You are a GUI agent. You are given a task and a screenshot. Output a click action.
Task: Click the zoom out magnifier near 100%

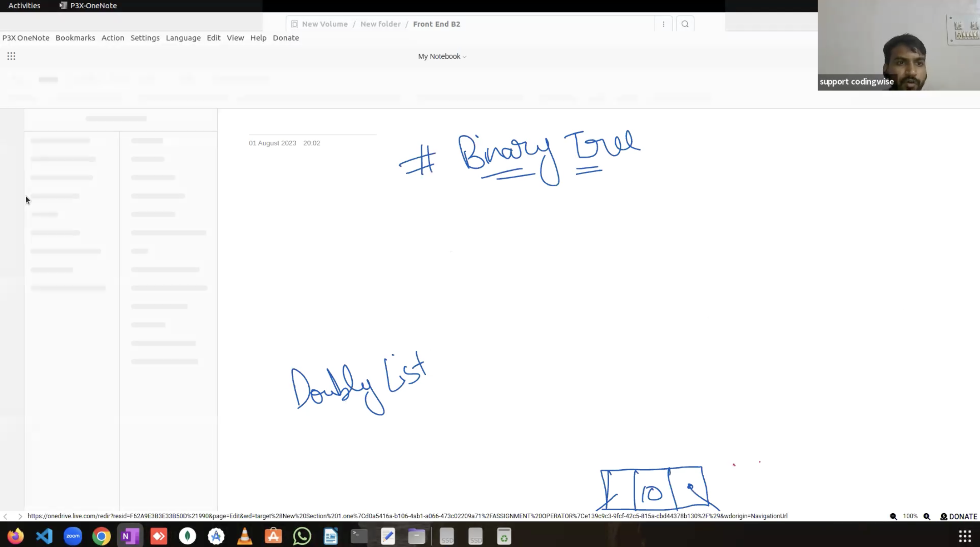893,516
